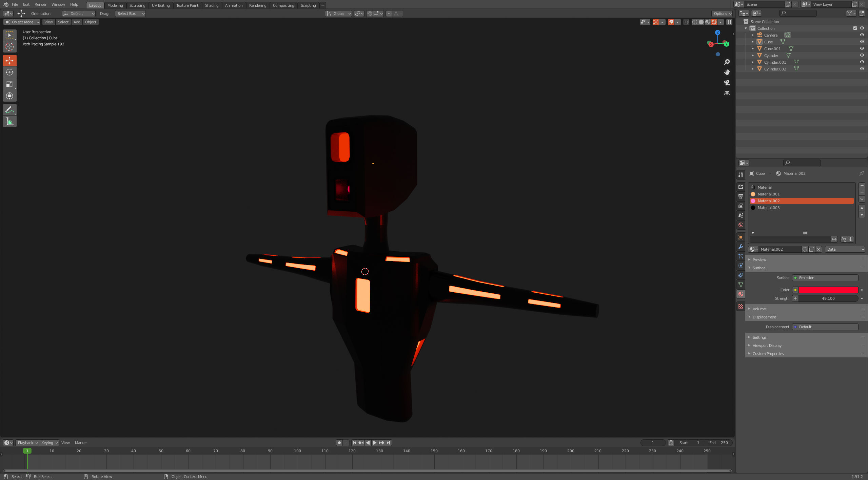Open the File menu
This screenshot has width=868, height=480.
point(15,4)
